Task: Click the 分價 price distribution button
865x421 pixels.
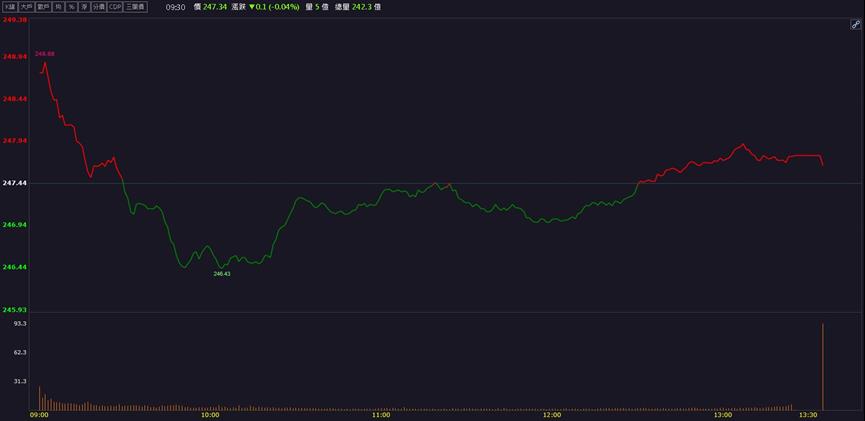Action: click(99, 7)
